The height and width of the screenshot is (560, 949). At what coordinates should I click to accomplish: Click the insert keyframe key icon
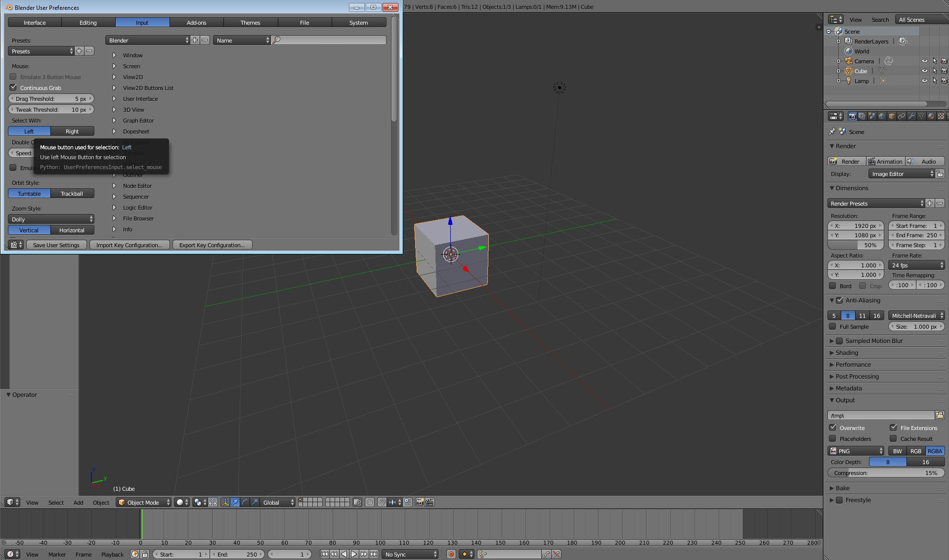click(546, 554)
